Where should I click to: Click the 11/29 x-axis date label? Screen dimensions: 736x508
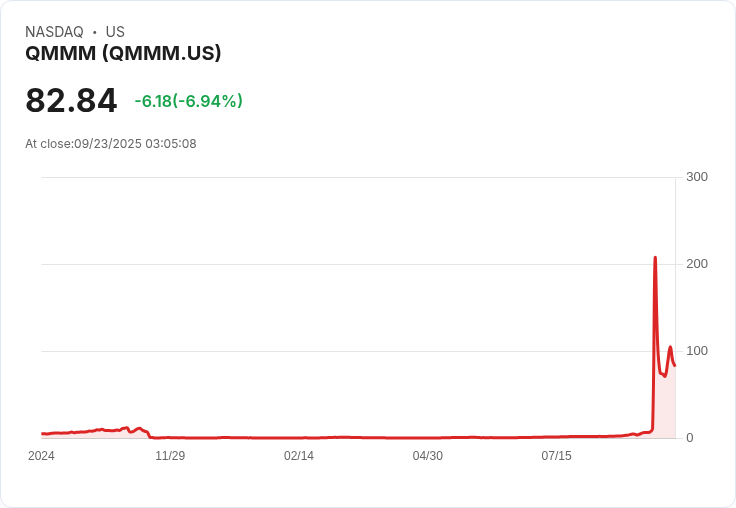pyautogui.click(x=170, y=456)
